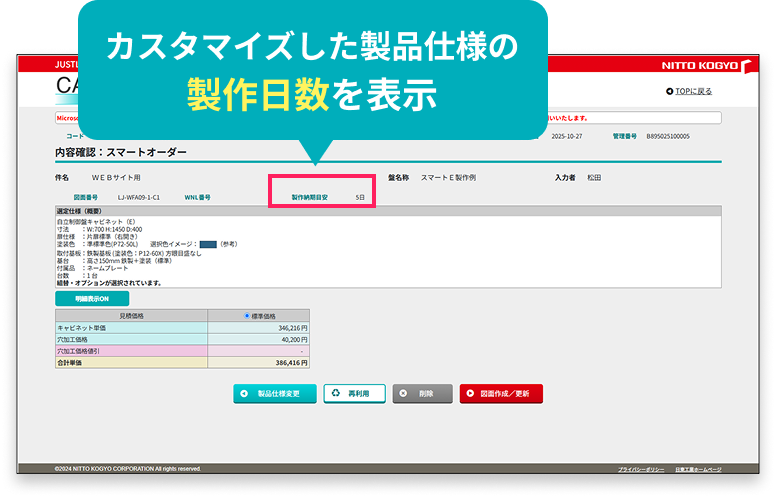
Task: Click the 盤名称 value スマートE製作例
Action: tap(448, 177)
